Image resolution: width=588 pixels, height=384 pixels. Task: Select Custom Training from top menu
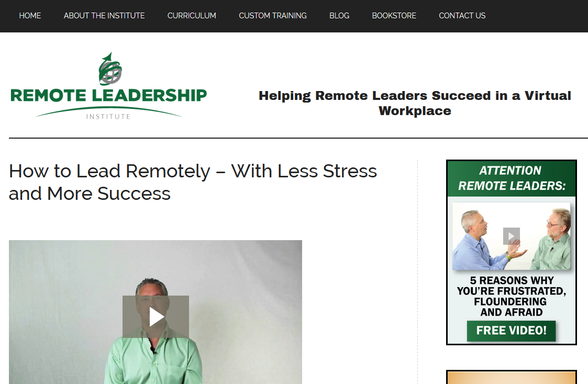(x=273, y=16)
